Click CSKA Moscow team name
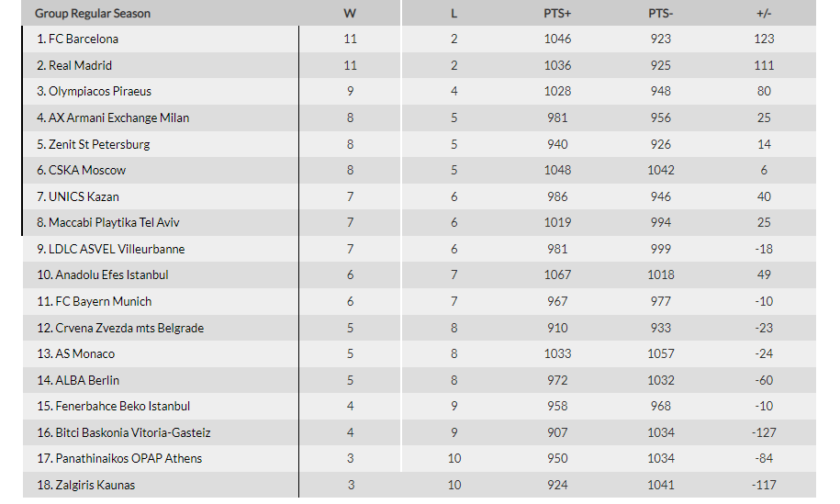 click(87, 171)
